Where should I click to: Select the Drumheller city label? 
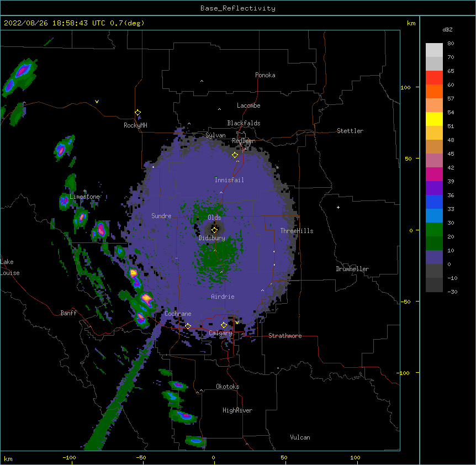(x=352, y=269)
